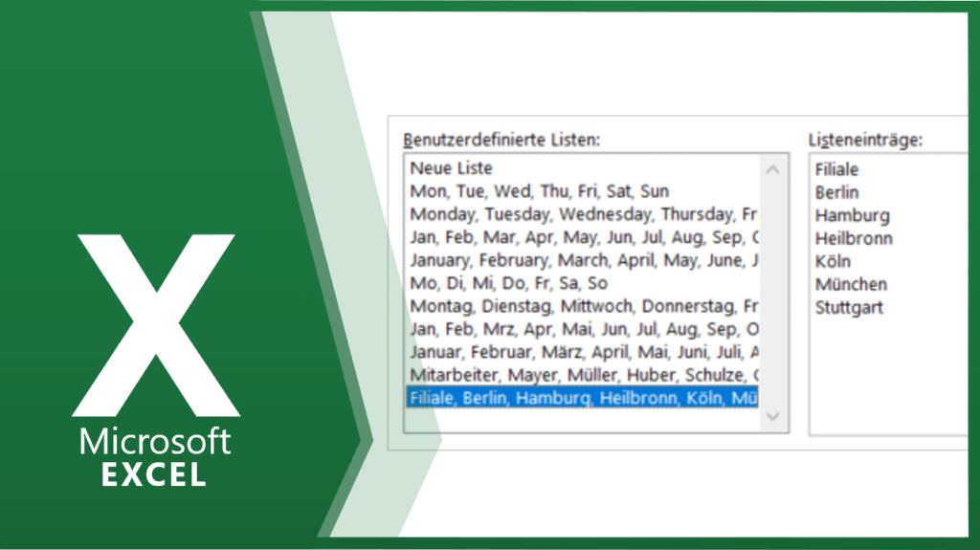Image resolution: width=980 pixels, height=550 pixels.
Task: Click 'Stuttgart' in list entries
Action: coord(849,307)
